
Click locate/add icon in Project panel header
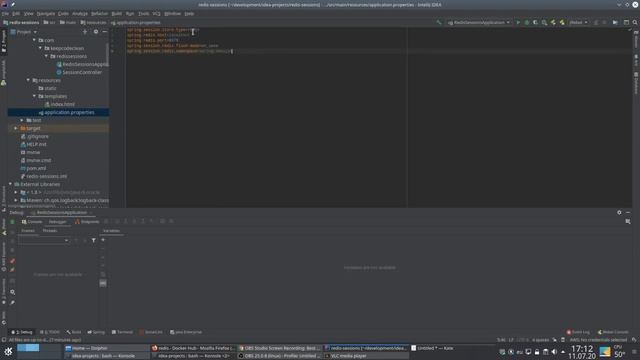click(x=85, y=32)
